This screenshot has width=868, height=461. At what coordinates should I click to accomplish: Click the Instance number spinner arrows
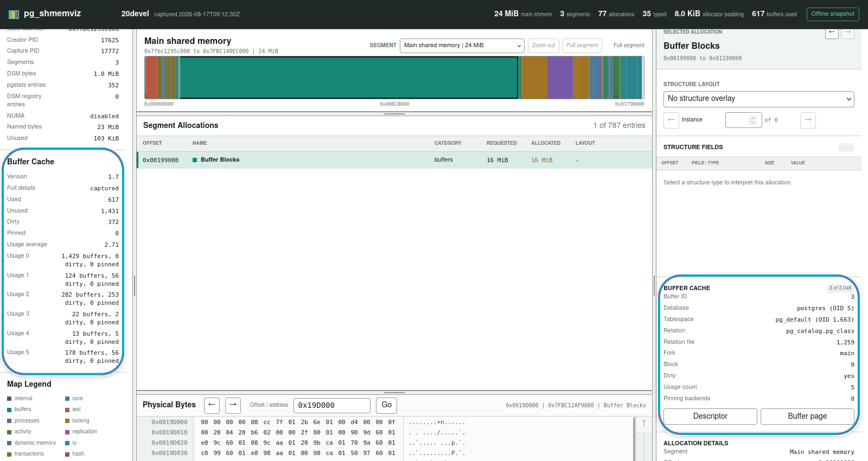coord(752,120)
